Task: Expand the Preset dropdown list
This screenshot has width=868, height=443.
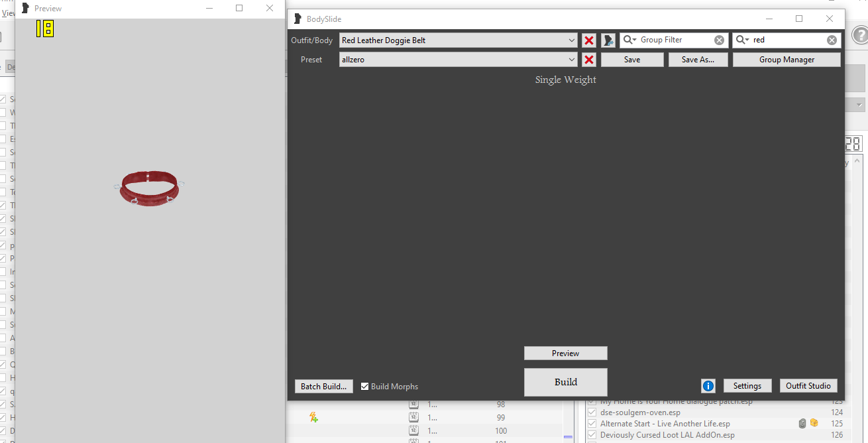Action: (572, 60)
